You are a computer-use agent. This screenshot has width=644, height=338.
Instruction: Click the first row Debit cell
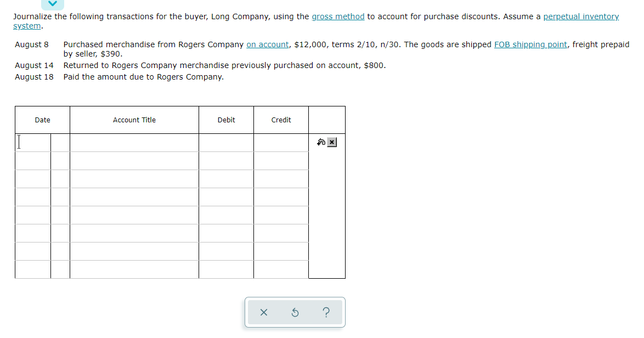click(225, 142)
